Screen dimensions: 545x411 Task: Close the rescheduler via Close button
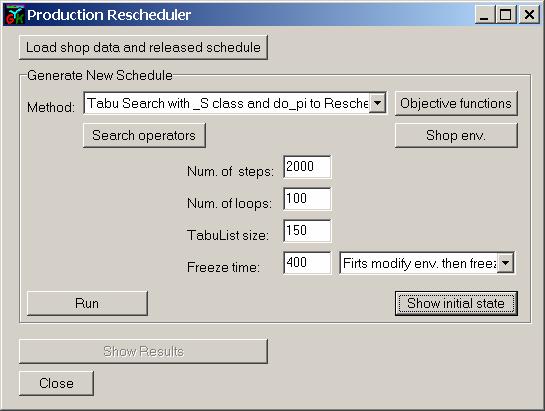pyautogui.click(x=56, y=383)
